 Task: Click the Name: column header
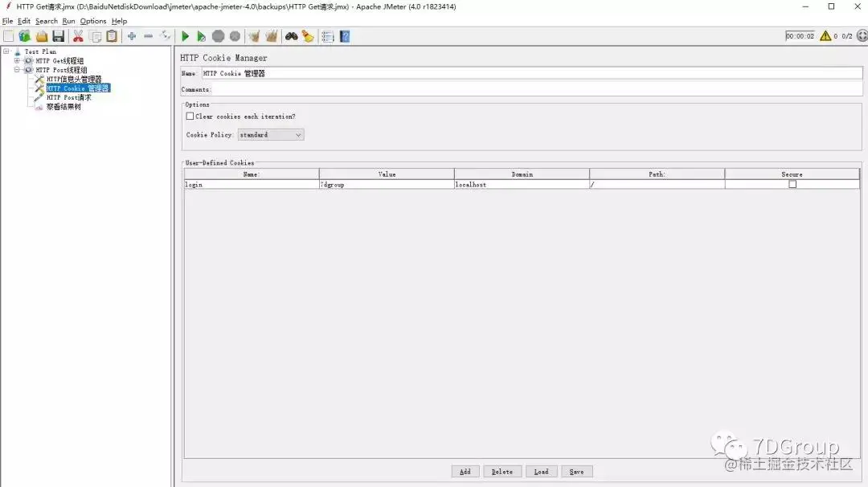(252, 174)
